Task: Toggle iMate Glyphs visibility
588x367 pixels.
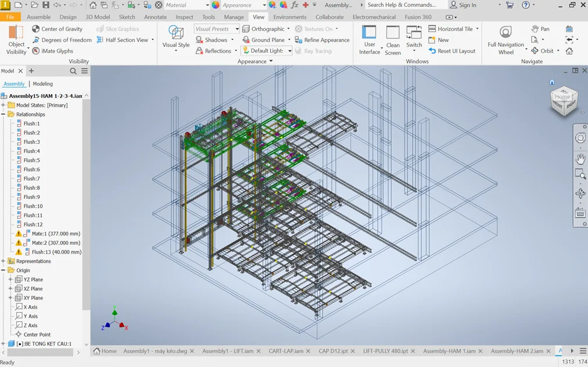Action: [52, 51]
